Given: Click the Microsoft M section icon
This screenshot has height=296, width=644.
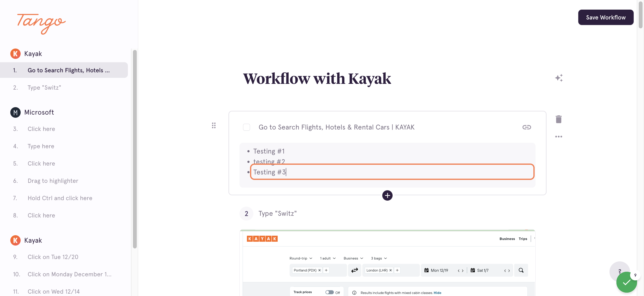Looking at the screenshot, I should (x=15, y=112).
